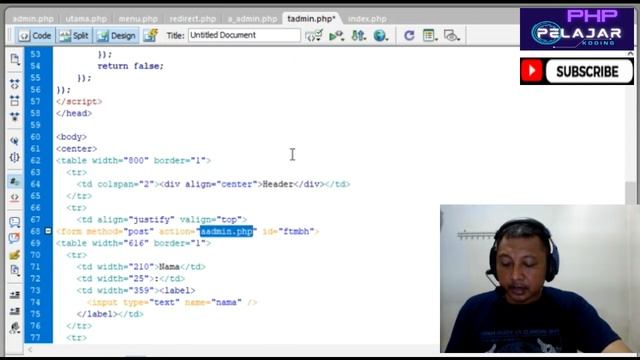The height and width of the screenshot is (360, 640).
Task: Click name="nama" on line 74
Action: click(213, 302)
